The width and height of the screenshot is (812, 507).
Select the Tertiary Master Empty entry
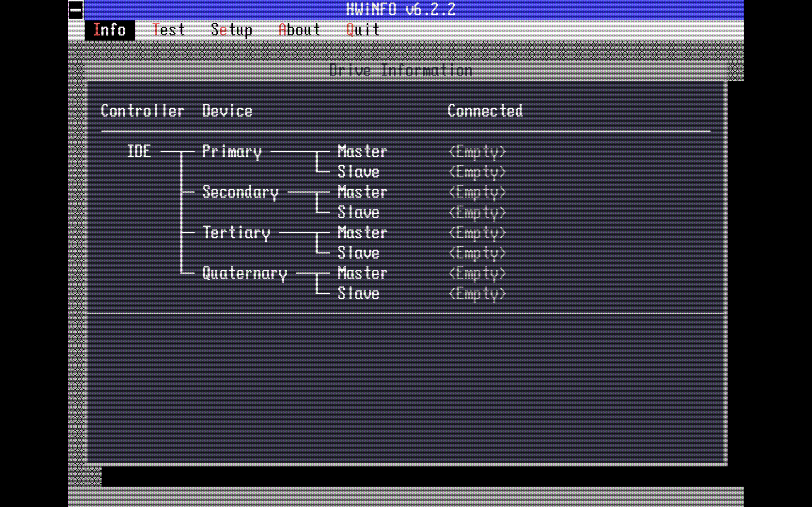coord(478,233)
